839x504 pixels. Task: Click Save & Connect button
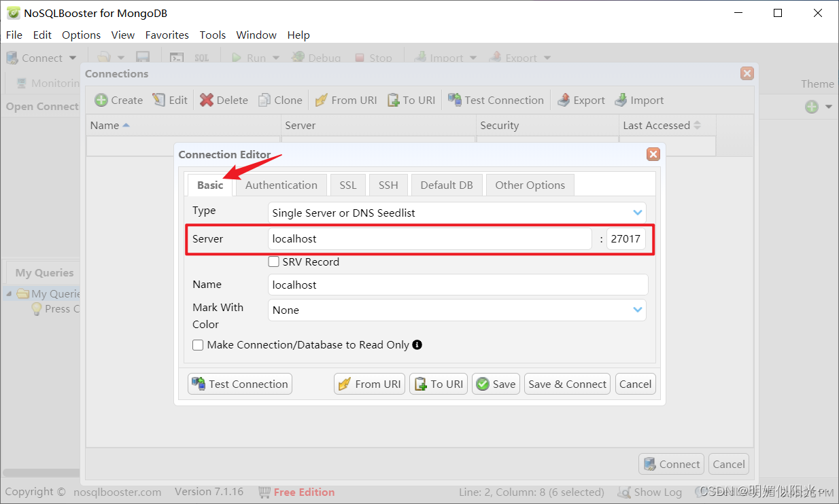click(x=567, y=384)
